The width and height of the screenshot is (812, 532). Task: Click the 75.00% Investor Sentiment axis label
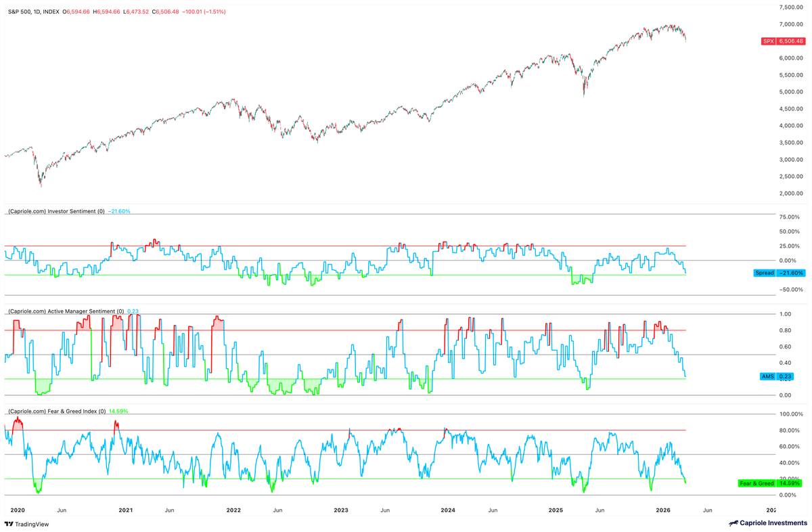coord(790,217)
